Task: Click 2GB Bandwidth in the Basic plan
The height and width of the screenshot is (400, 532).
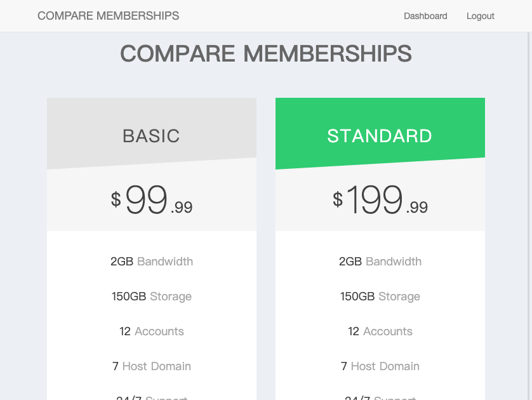Action: (152, 262)
